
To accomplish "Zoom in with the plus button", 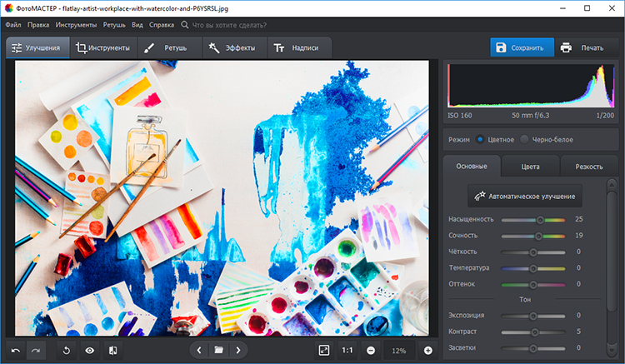I will 428,351.
